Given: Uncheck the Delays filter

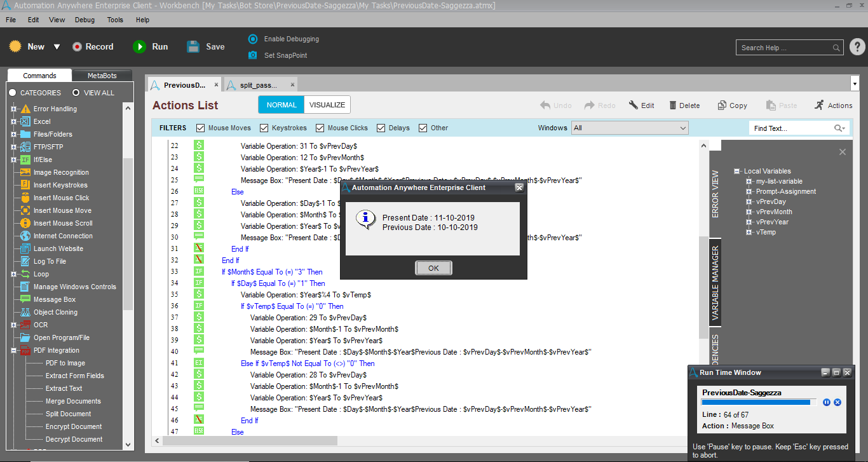Looking at the screenshot, I should [x=381, y=128].
